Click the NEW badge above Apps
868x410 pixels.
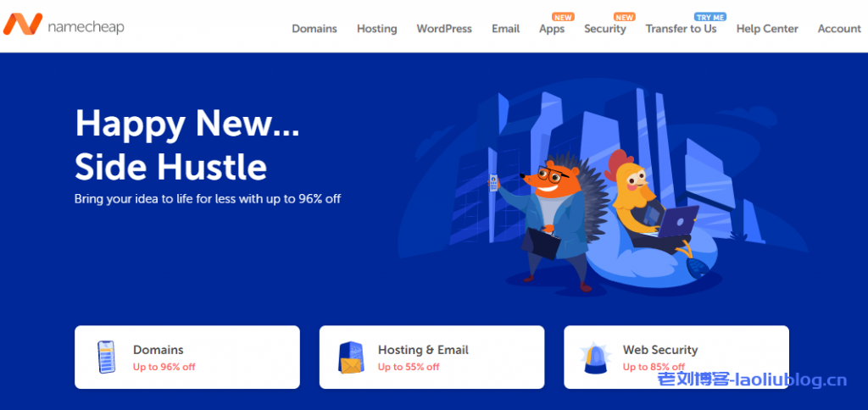click(x=564, y=17)
